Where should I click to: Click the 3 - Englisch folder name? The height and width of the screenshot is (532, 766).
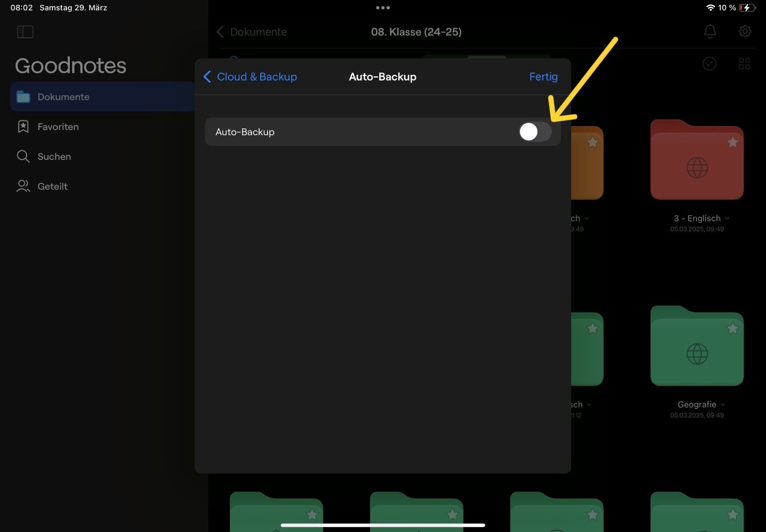point(697,218)
